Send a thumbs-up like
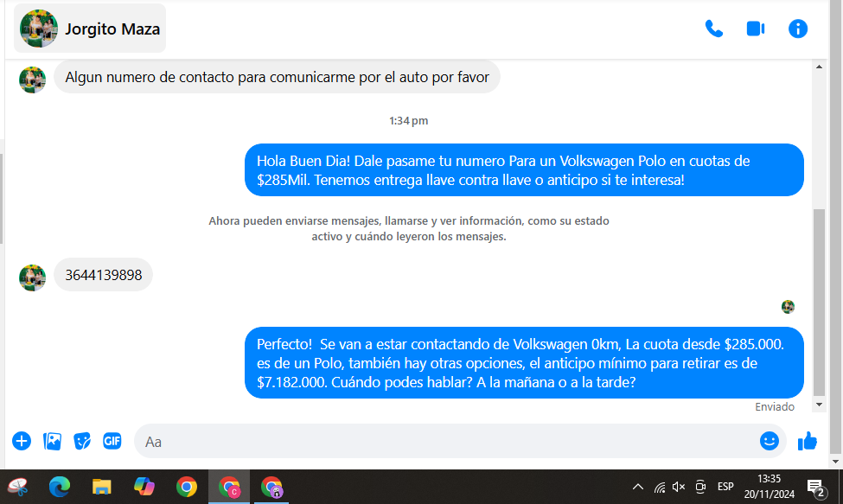This screenshot has height=504, width=843. point(807,441)
